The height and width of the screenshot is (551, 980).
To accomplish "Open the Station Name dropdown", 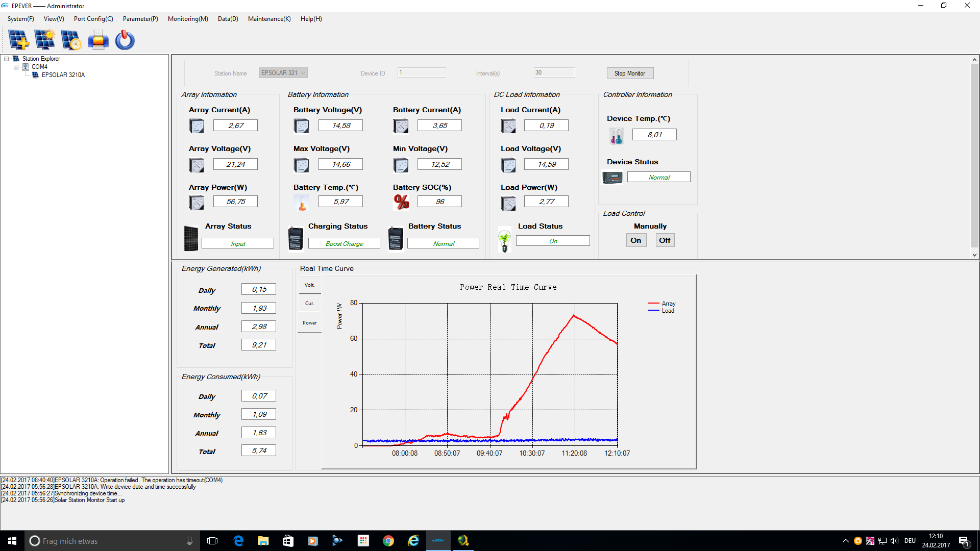I will pyautogui.click(x=303, y=73).
